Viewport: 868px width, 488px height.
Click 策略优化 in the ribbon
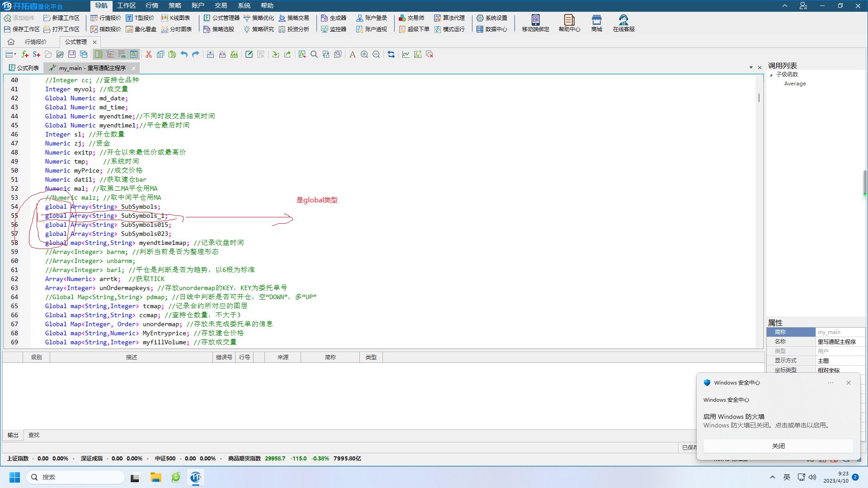coord(259,18)
